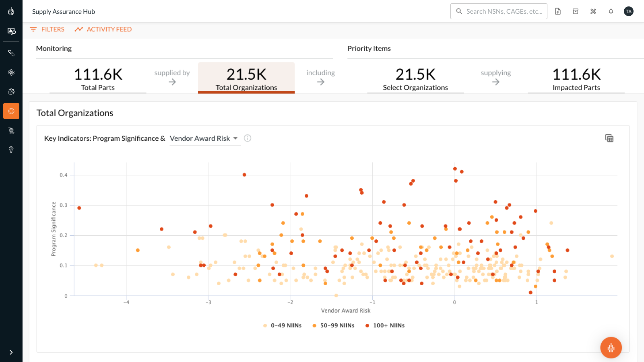Open the globe icon in sidebar
This screenshot has width=644, height=362.
click(11, 130)
